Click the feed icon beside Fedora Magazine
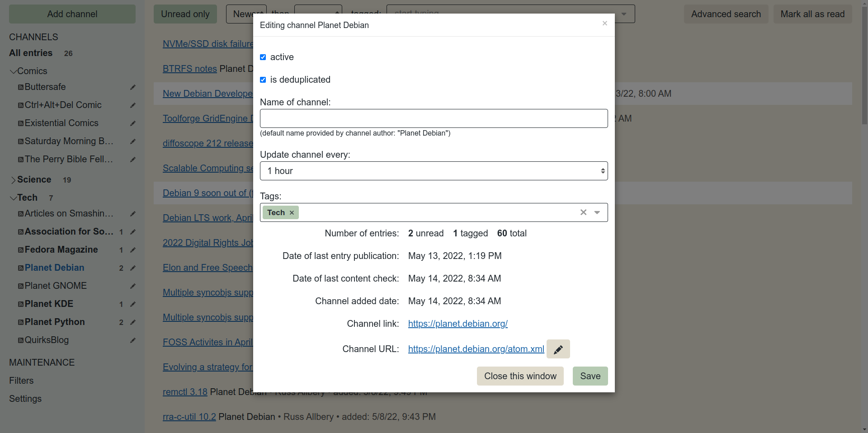Screen dimensions: 868x433 pyautogui.click(x=21, y=250)
